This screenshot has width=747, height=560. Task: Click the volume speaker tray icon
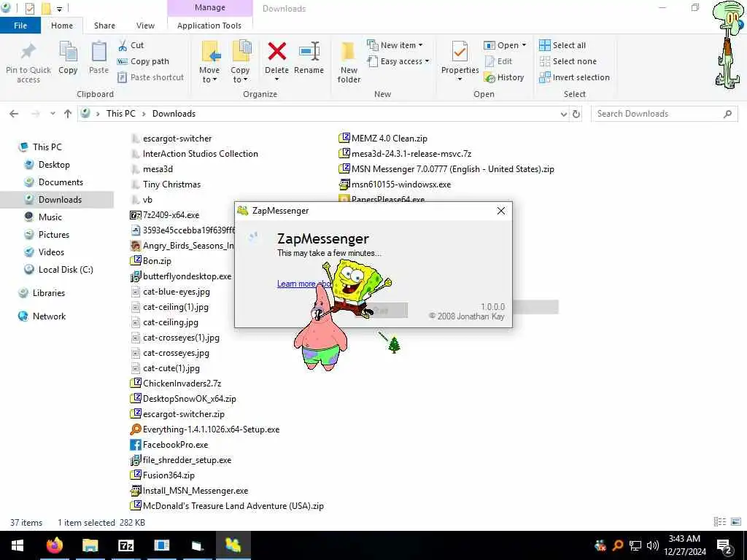coord(652,545)
